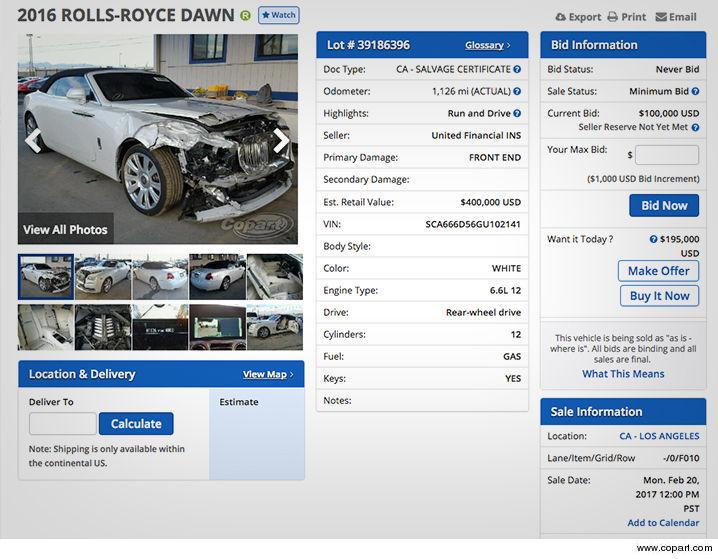718x559 pixels.
Task: Click the Buy It Now button
Action: pyautogui.click(x=658, y=296)
